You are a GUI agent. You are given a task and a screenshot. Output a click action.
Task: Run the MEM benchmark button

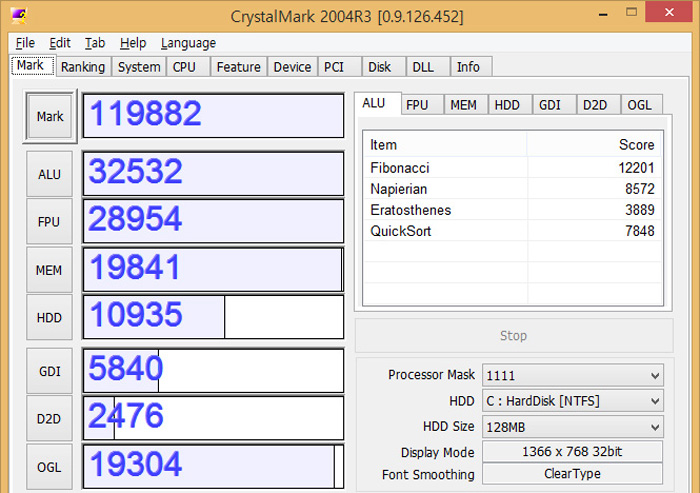click(49, 270)
